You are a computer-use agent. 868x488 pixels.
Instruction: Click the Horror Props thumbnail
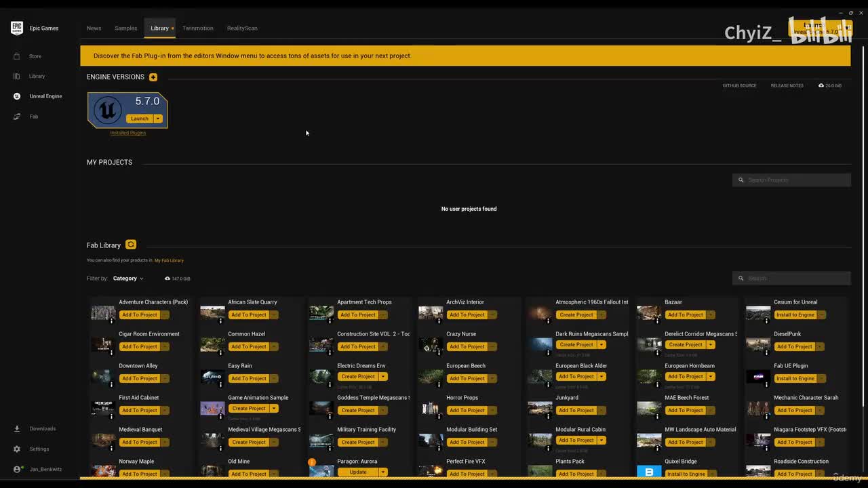[x=431, y=408]
